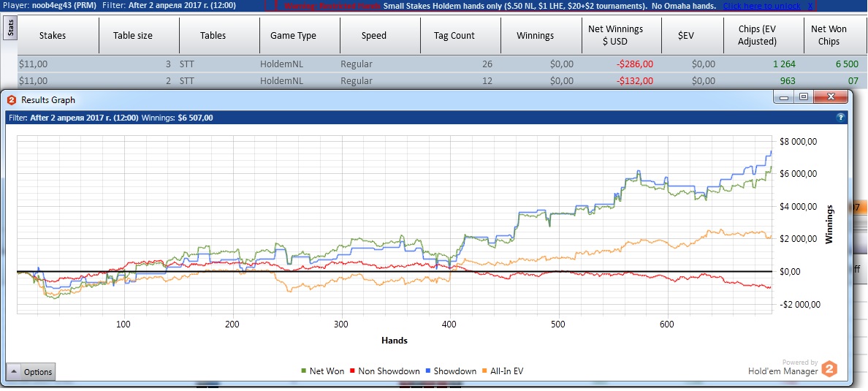Click the Hold'em Manager 2 logo icon
868x391 pixels.
[x=829, y=368]
